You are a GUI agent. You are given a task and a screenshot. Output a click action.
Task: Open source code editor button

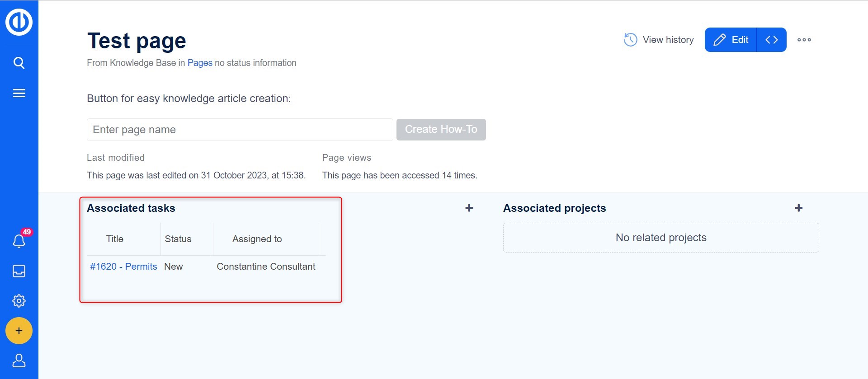click(x=771, y=40)
